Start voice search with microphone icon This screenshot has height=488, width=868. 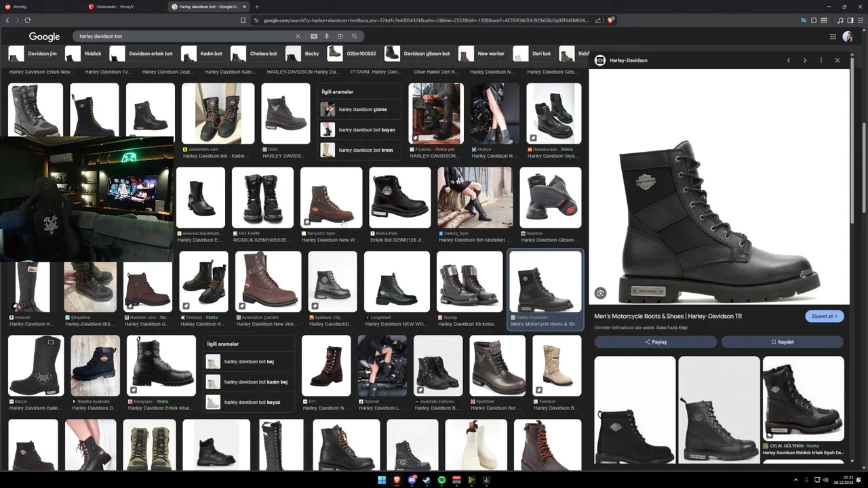point(327,36)
